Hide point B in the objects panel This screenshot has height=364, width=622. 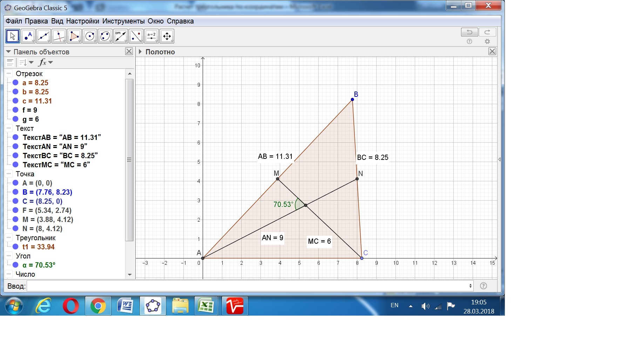click(15, 192)
